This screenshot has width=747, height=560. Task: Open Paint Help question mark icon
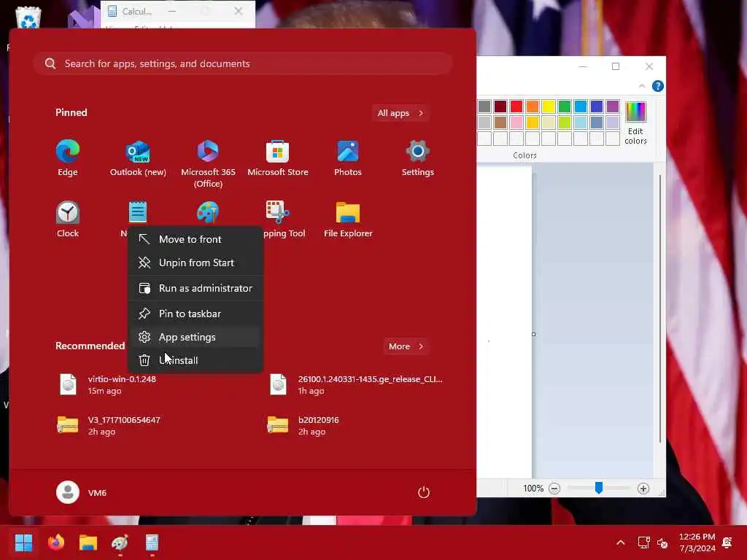(658, 86)
